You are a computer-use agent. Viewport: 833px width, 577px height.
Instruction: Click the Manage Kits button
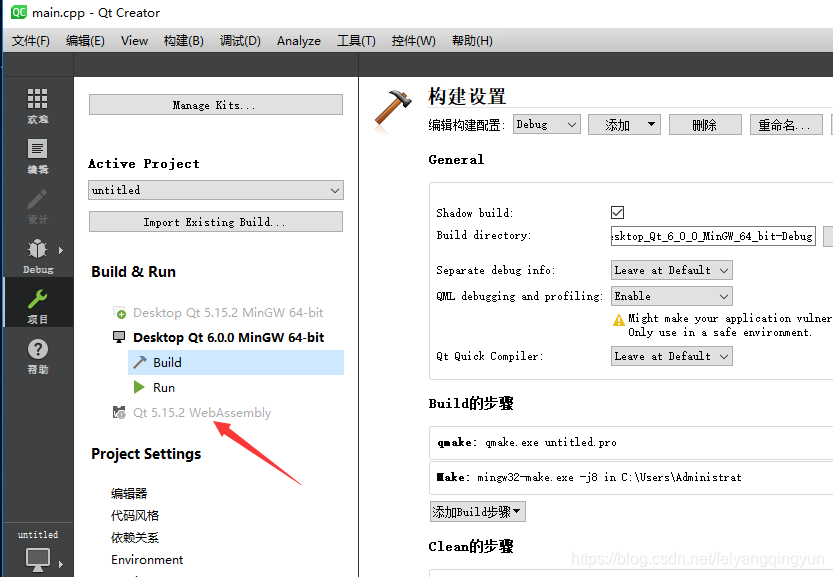tap(215, 105)
